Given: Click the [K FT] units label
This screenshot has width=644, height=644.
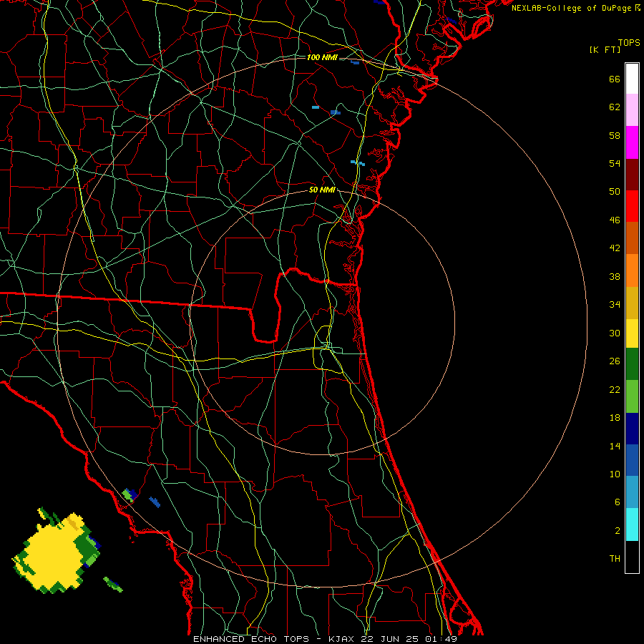Looking at the screenshot, I should 605,49.
